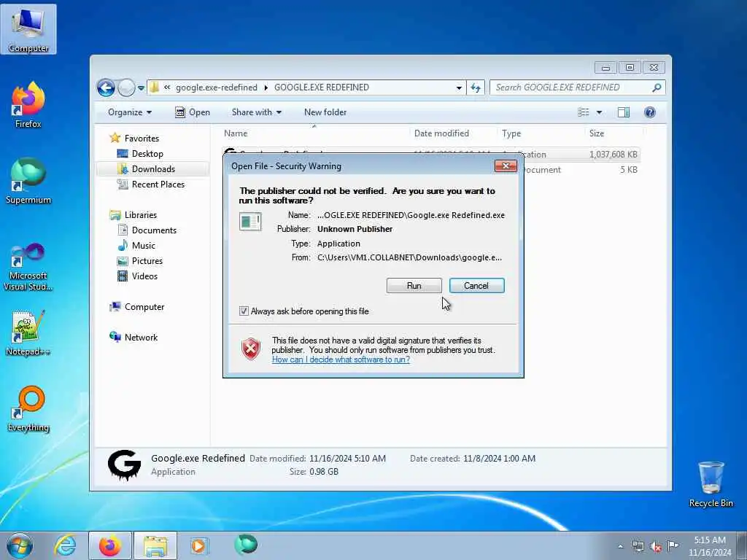Open Windows Media Player from the taskbar
The height and width of the screenshot is (560, 747).
(x=198, y=545)
